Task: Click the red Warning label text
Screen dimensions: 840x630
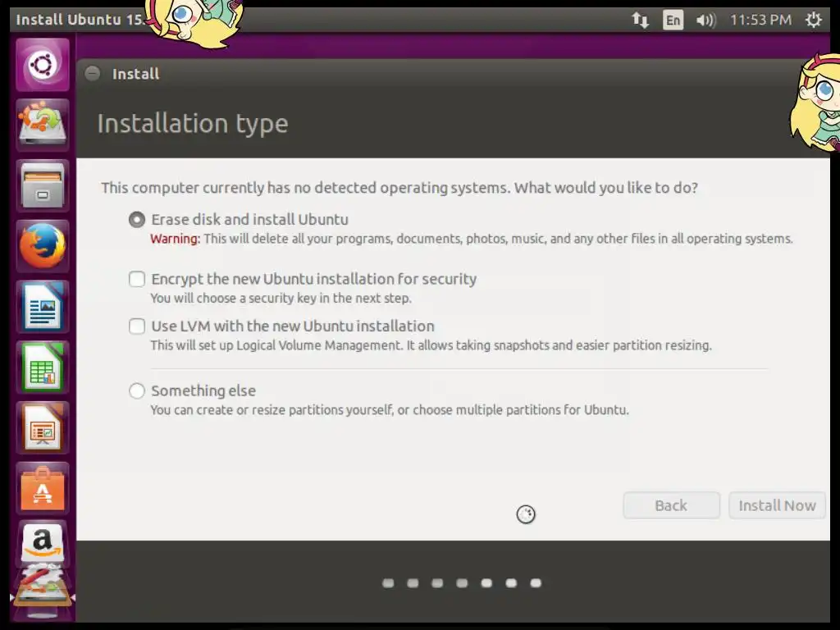Action: coord(175,239)
